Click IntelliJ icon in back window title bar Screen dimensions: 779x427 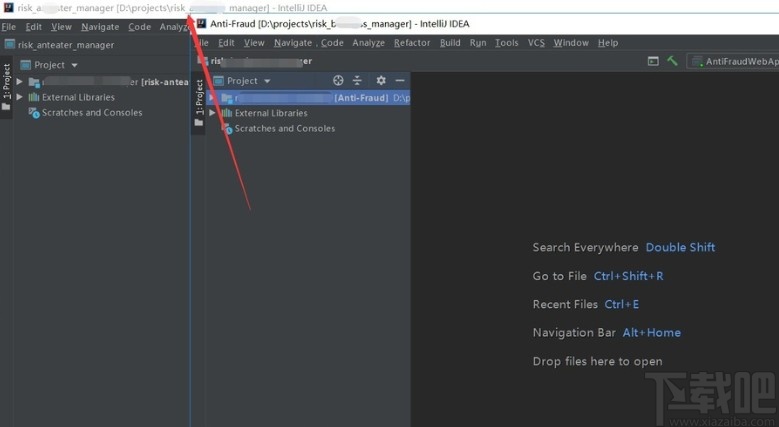8,7
